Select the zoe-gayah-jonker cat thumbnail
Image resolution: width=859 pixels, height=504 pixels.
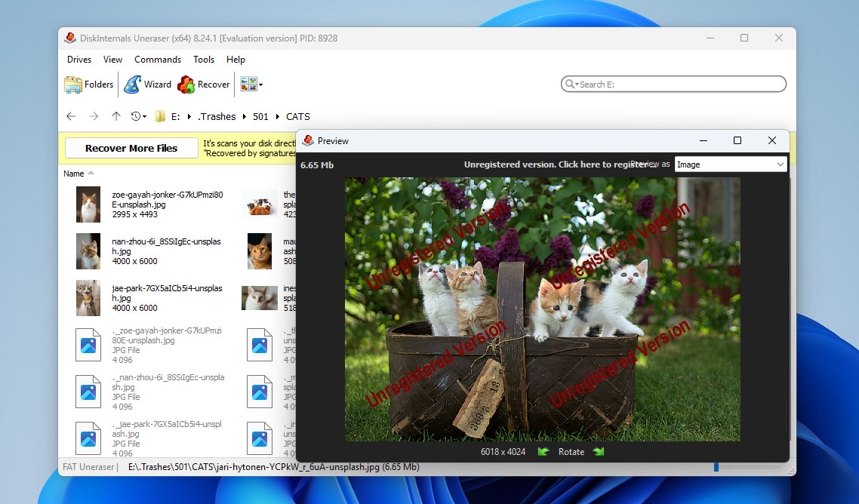point(88,204)
